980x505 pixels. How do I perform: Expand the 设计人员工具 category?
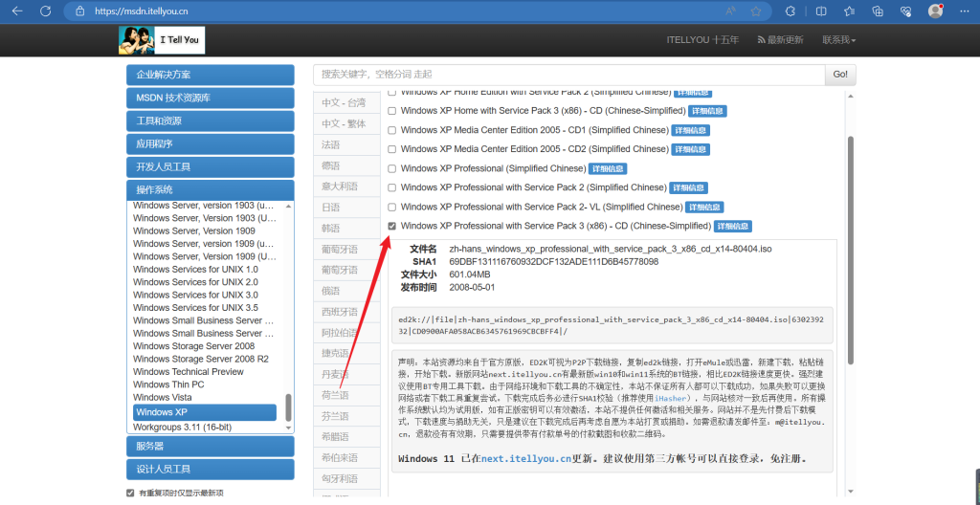coord(210,470)
